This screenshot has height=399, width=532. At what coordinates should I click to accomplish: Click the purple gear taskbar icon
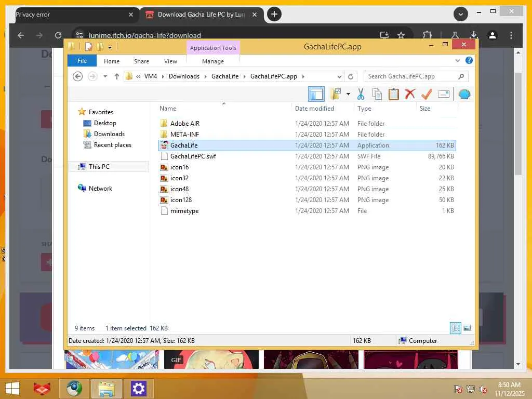tap(138, 389)
